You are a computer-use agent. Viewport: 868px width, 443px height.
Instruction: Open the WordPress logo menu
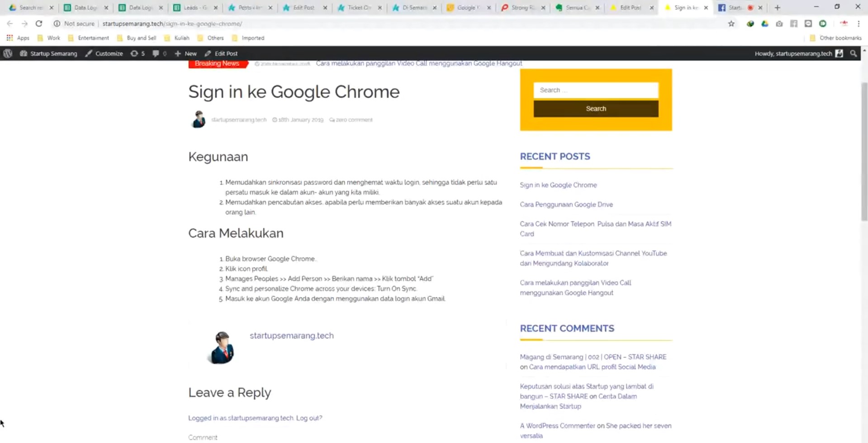click(8, 53)
